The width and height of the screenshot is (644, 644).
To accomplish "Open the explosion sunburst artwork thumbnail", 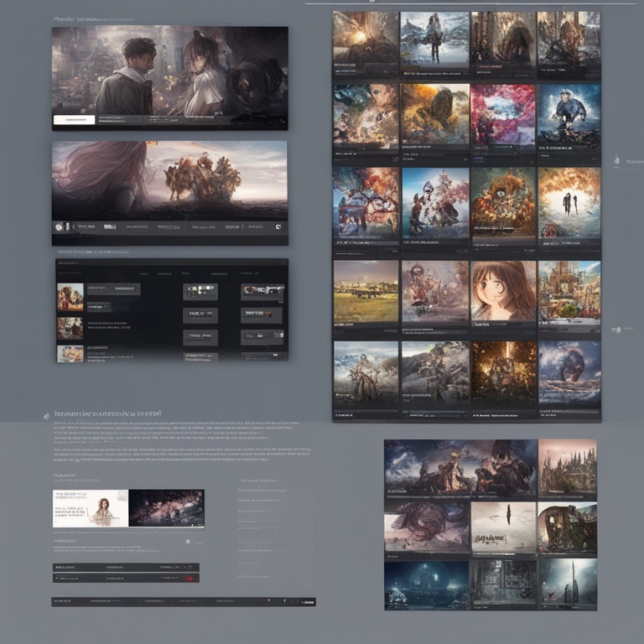I will 366,38.
